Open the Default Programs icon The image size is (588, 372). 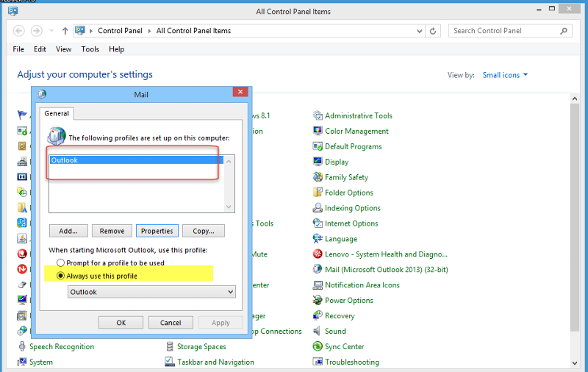[x=318, y=146]
